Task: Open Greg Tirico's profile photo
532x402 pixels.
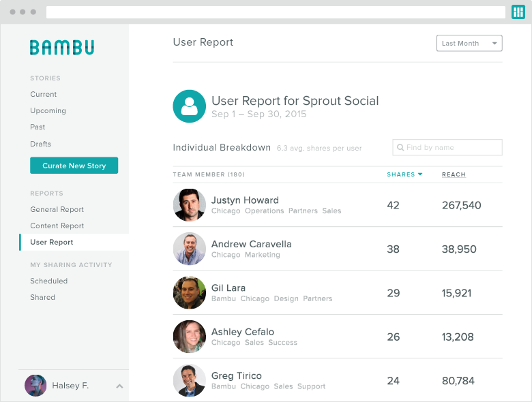Action: (x=190, y=380)
